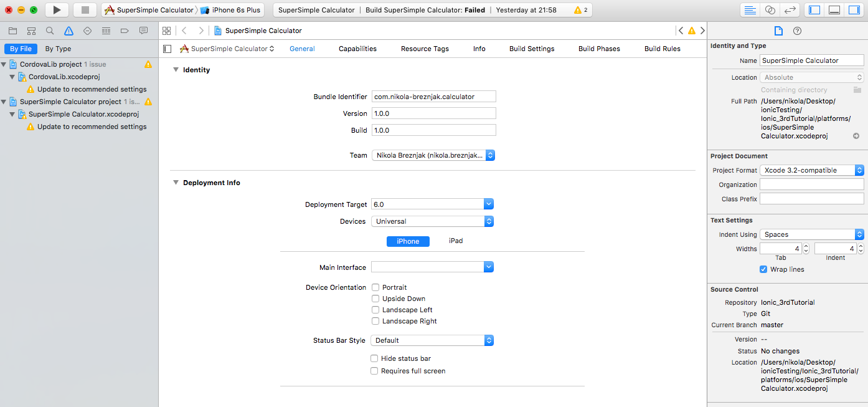868x407 pixels.
Task: Jump to next issue arrow
Action: [702, 31]
